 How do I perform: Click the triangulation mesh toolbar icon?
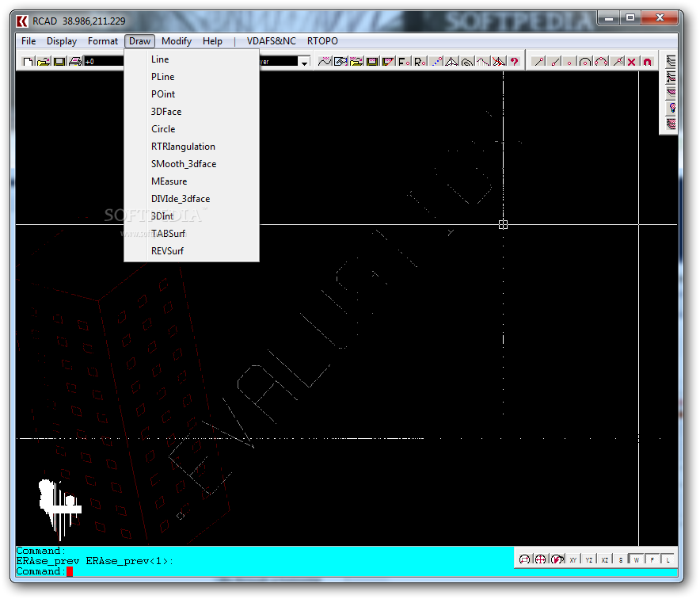click(x=451, y=62)
